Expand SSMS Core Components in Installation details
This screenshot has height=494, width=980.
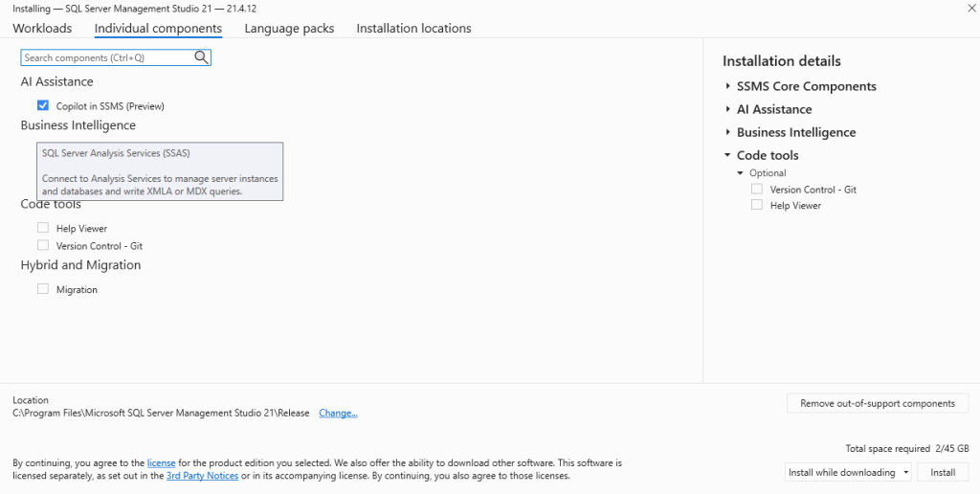(728, 86)
